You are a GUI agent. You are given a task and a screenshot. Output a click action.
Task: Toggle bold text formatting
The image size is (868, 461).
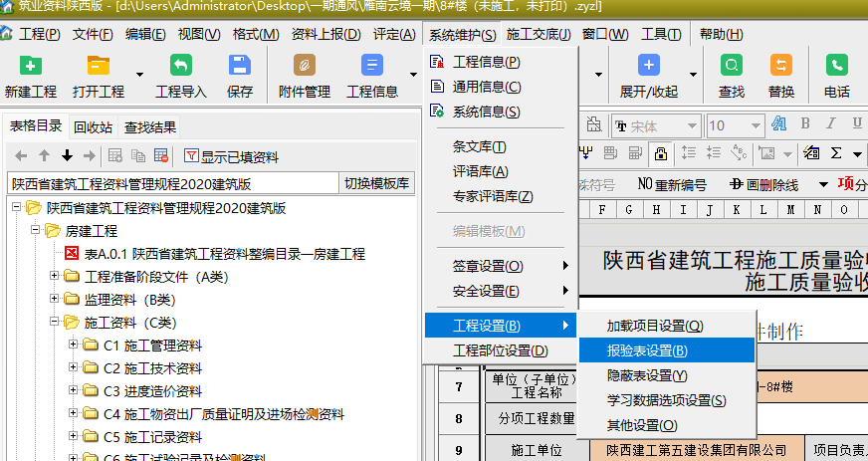tap(805, 124)
